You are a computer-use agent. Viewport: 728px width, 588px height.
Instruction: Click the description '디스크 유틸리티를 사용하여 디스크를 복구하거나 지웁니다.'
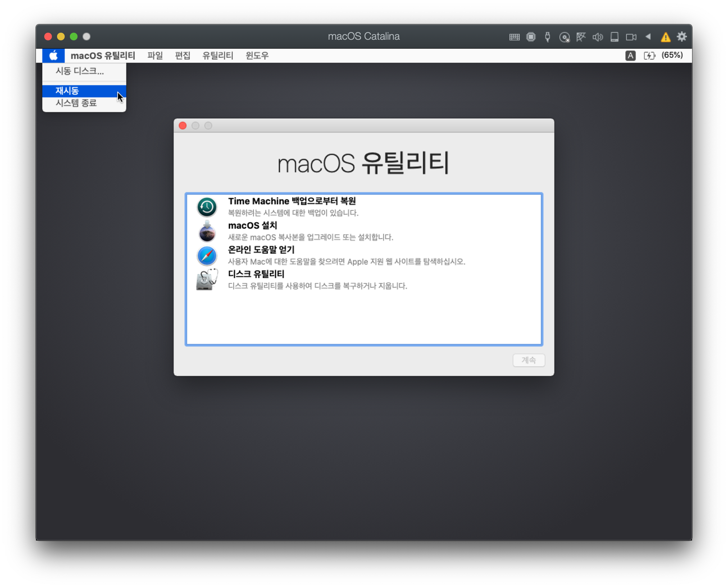point(318,286)
